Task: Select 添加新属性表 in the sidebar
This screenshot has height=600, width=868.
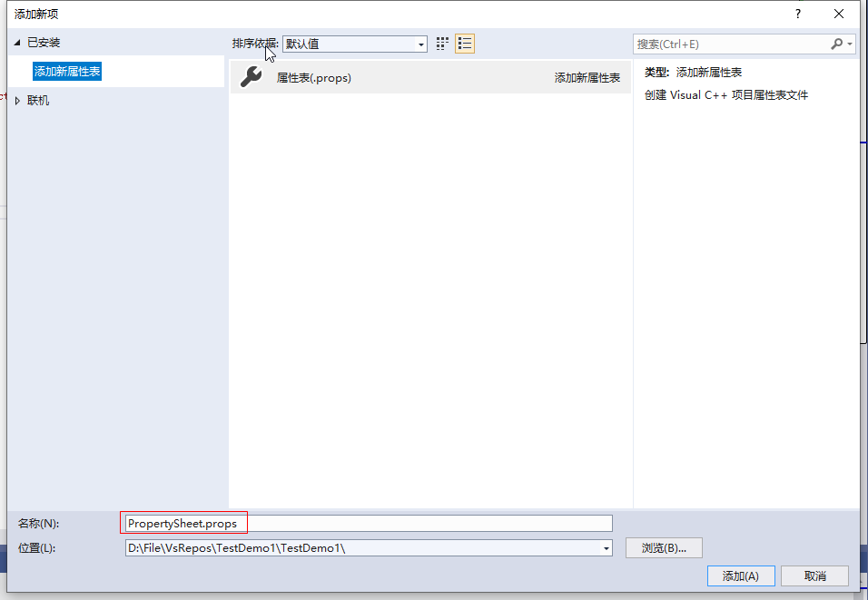Action: (64, 71)
